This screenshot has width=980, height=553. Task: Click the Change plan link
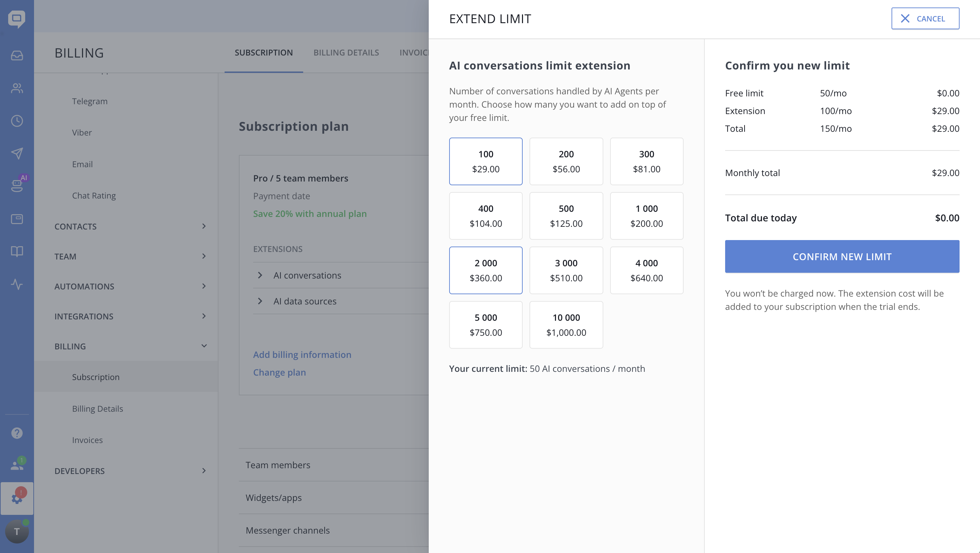point(280,372)
